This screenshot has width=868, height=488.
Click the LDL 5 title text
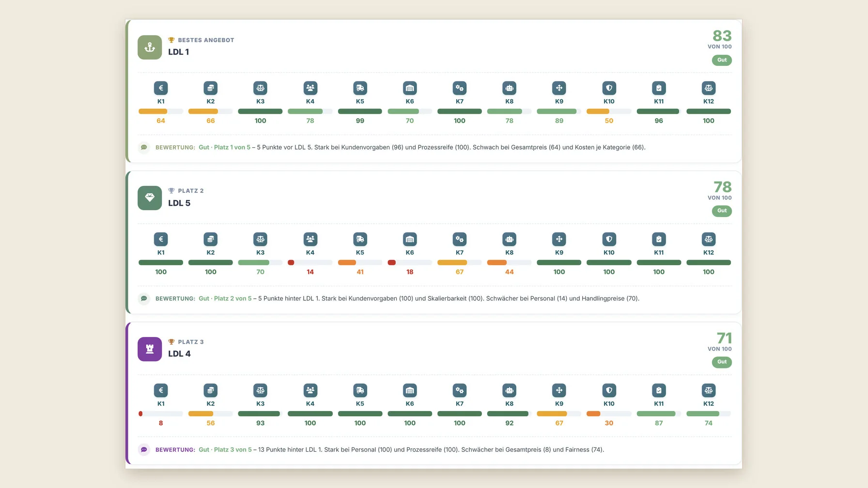pyautogui.click(x=179, y=203)
